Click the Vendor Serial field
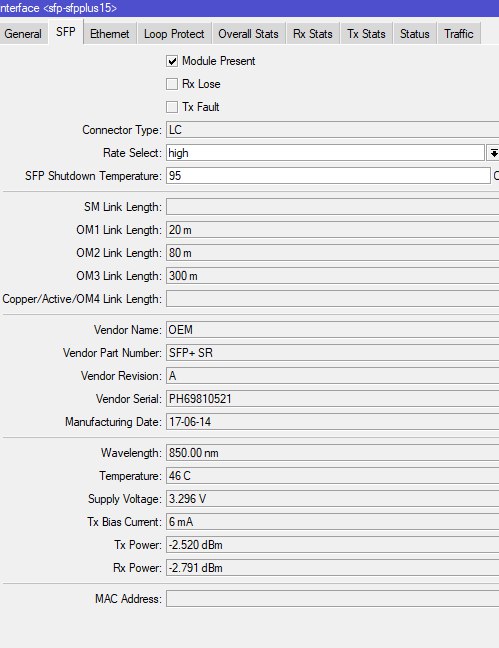Screen dimensions: 499x648 pyautogui.click(x=332, y=399)
